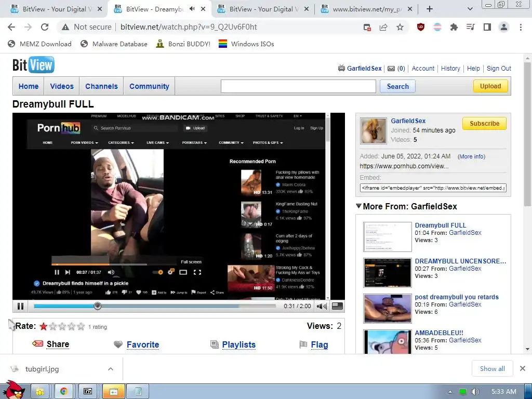
Task: Mute the tab via its speaker icon
Action: click(192, 9)
